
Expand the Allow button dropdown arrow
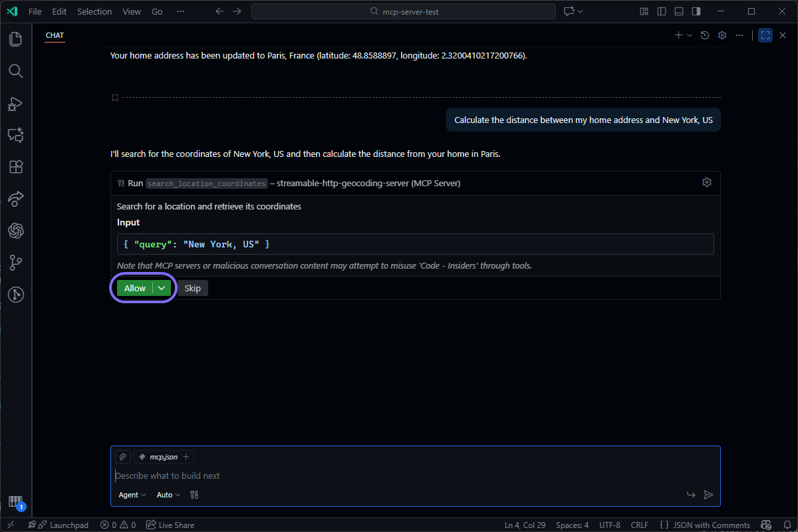click(162, 288)
